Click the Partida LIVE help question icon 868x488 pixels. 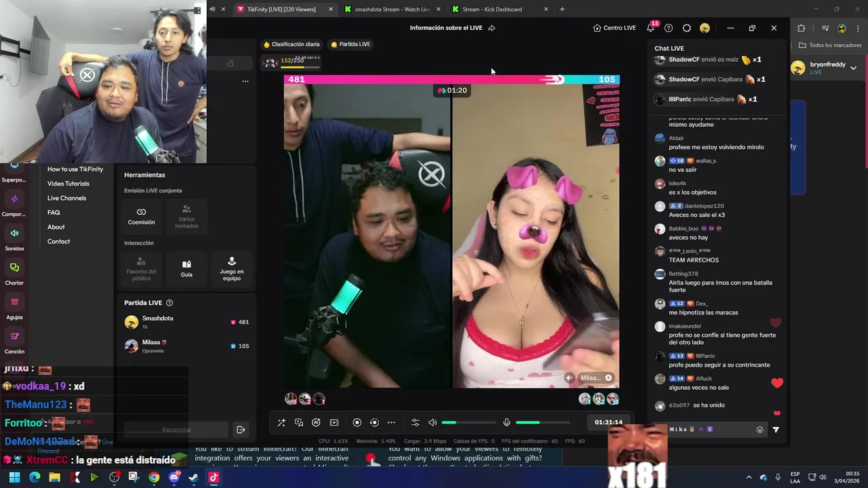click(170, 303)
